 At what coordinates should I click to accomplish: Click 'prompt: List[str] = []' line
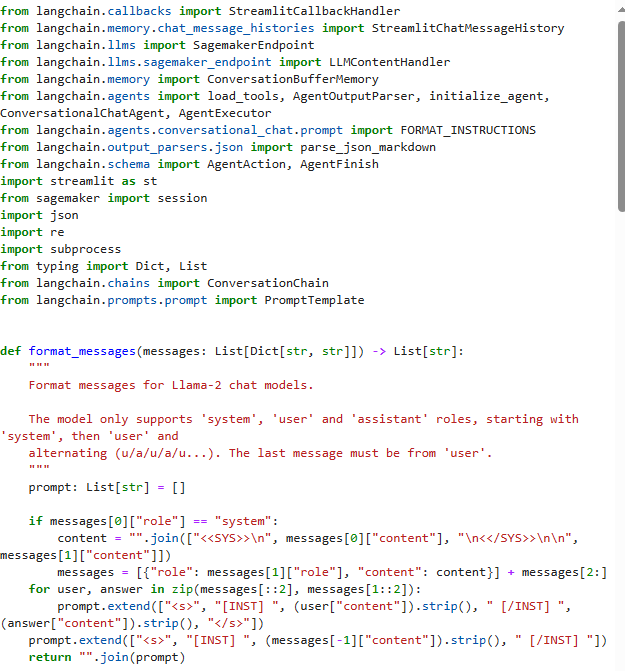(107, 488)
